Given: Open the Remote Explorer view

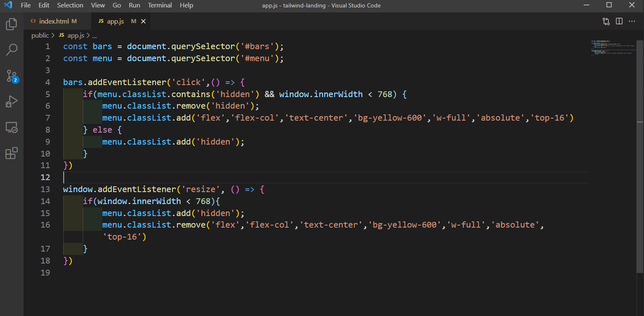Looking at the screenshot, I should (12, 128).
